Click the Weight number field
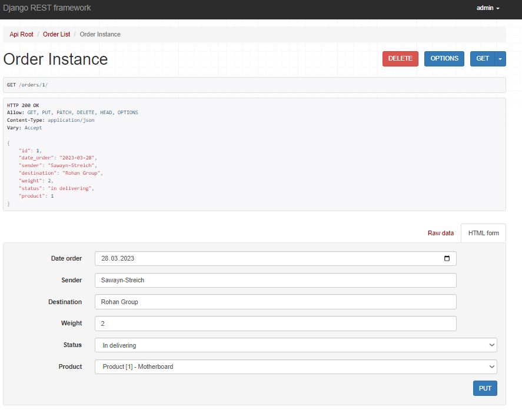This screenshot has width=522, height=420. 275,324
